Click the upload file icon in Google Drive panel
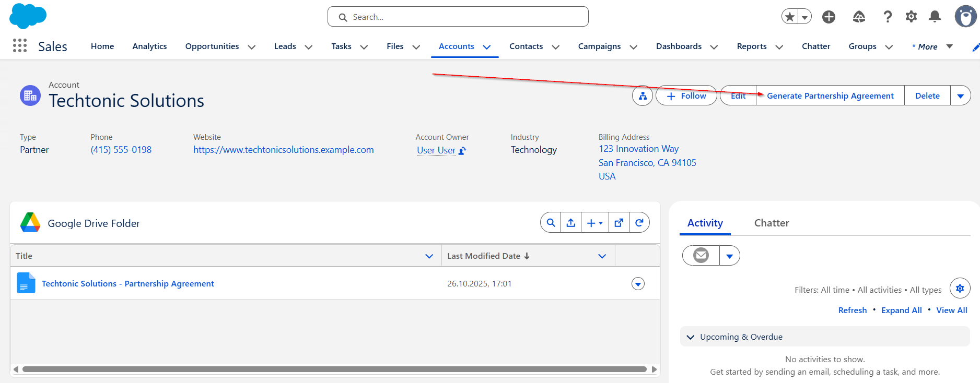This screenshot has width=980, height=383. [x=571, y=223]
